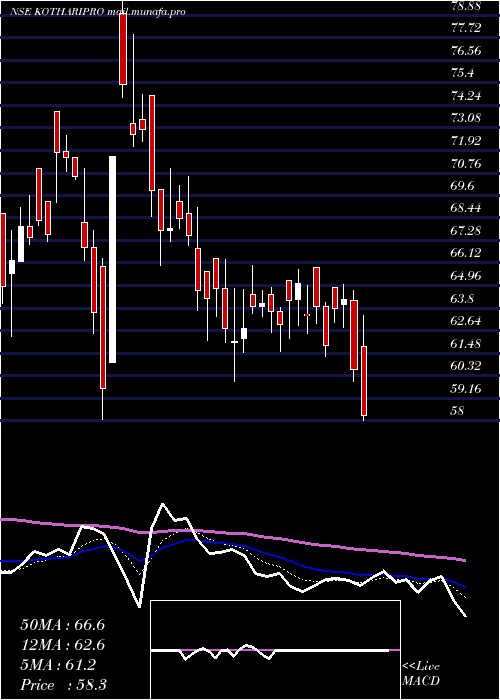Click the 77.72 price axis label
The image size is (500, 700).
tap(467, 28)
